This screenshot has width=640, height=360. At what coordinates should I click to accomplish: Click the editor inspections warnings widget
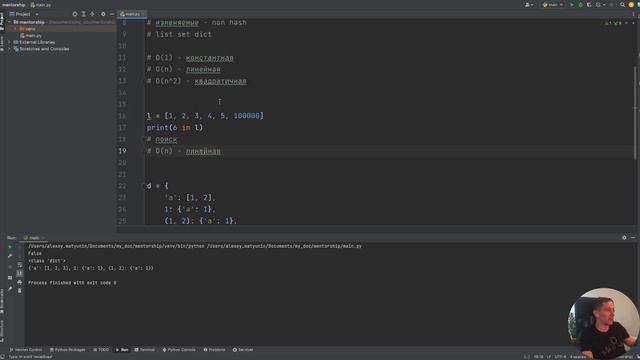point(614,23)
